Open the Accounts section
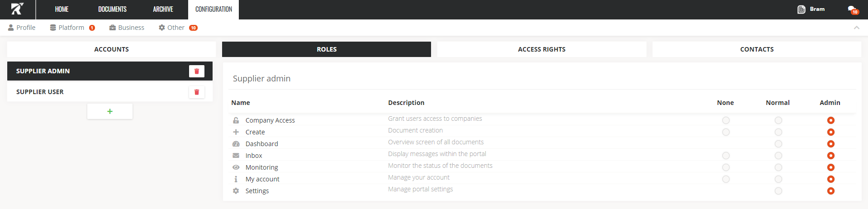 (111, 49)
